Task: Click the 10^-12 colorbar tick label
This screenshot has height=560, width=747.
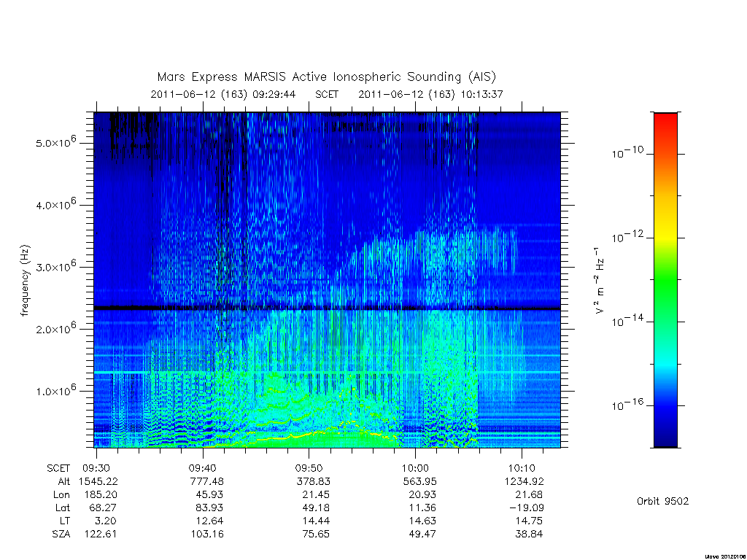Action: (627, 236)
